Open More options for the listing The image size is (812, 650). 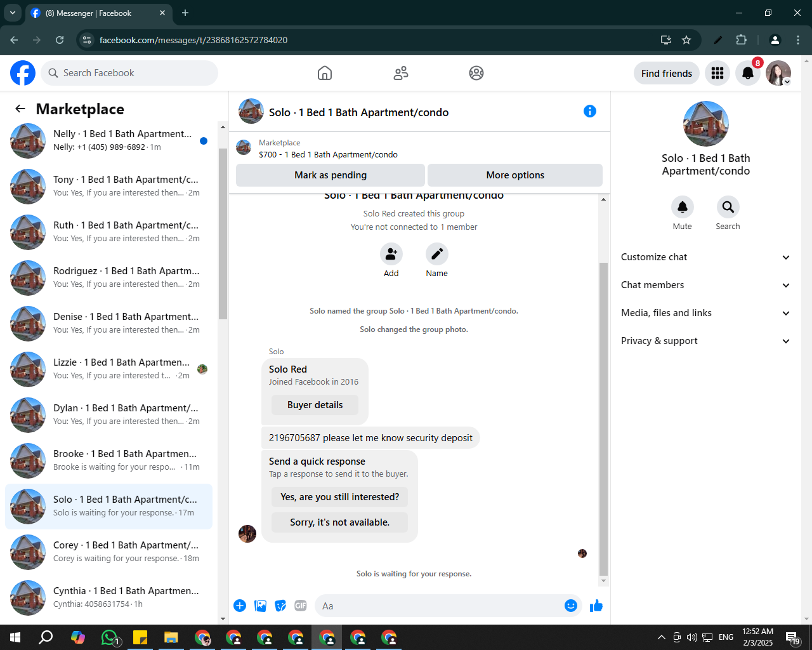coord(515,175)
